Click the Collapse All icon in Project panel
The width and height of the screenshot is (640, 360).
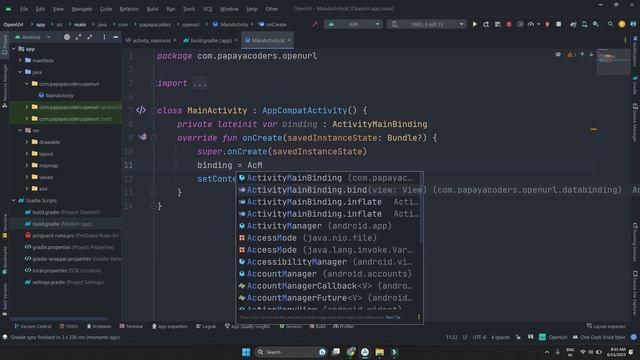coord(90,37)
